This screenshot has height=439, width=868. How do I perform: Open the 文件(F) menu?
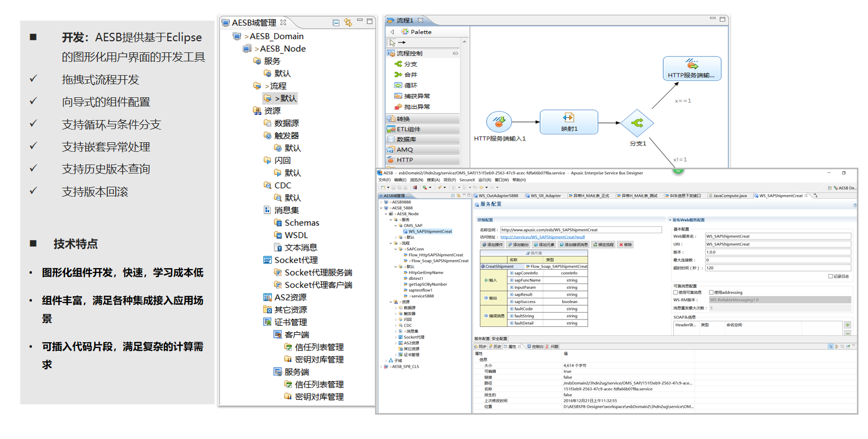(385, 180)
